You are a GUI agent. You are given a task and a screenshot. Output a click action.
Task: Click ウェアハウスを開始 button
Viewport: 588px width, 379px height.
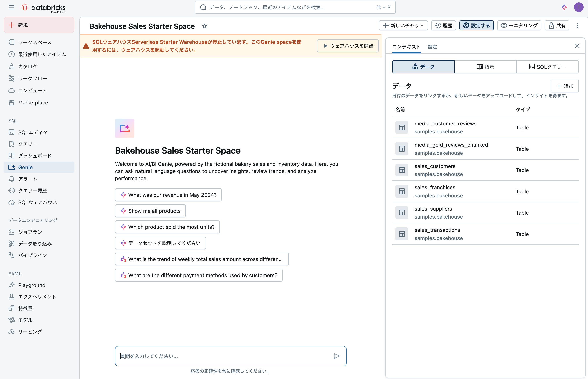pyautogui.click(x=348, y=46)
